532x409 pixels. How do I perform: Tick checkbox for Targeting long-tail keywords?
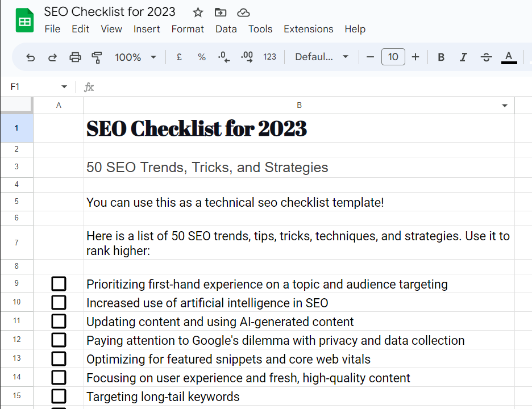59,397
